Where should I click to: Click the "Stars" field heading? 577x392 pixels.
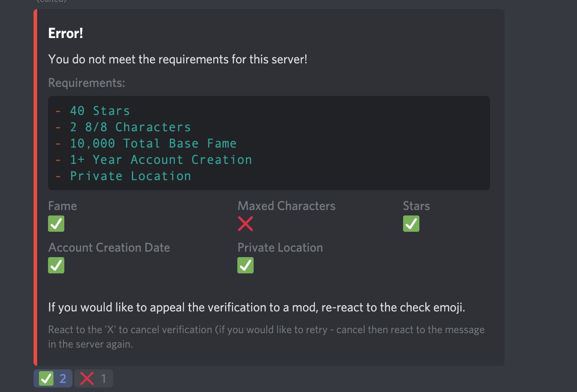pos(416,206)
